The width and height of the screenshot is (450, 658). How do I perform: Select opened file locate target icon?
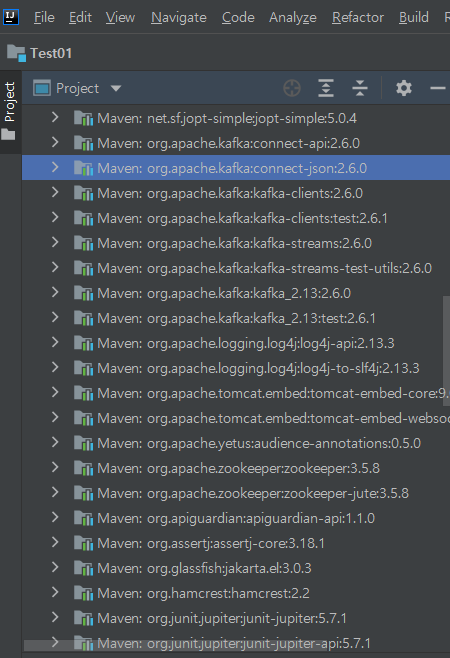coord(292,88)
